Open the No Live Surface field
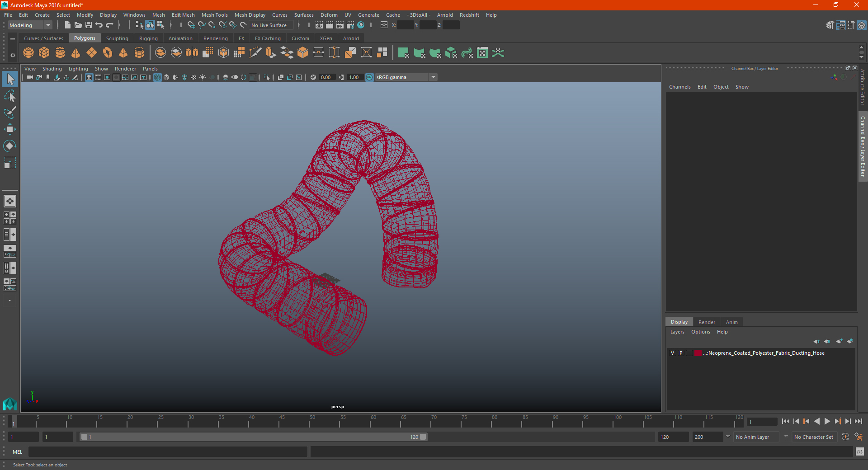This screenshot has height=470, width=868. pyautogui.click(x=272, y=25)
